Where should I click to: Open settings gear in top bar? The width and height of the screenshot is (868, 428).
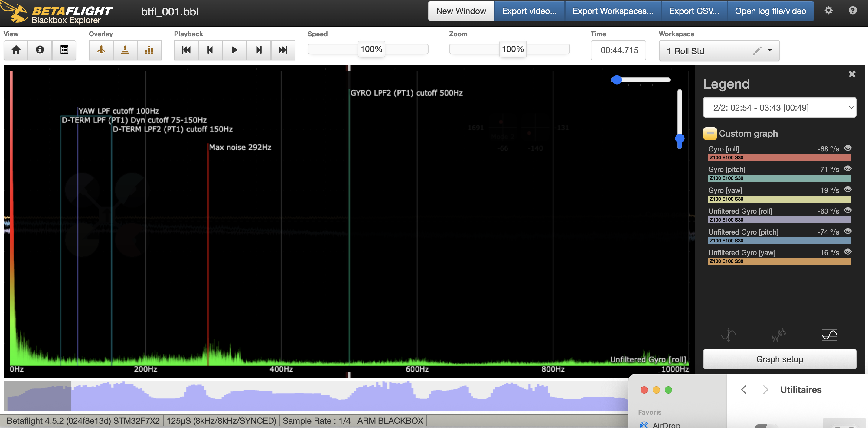point(829,11)
